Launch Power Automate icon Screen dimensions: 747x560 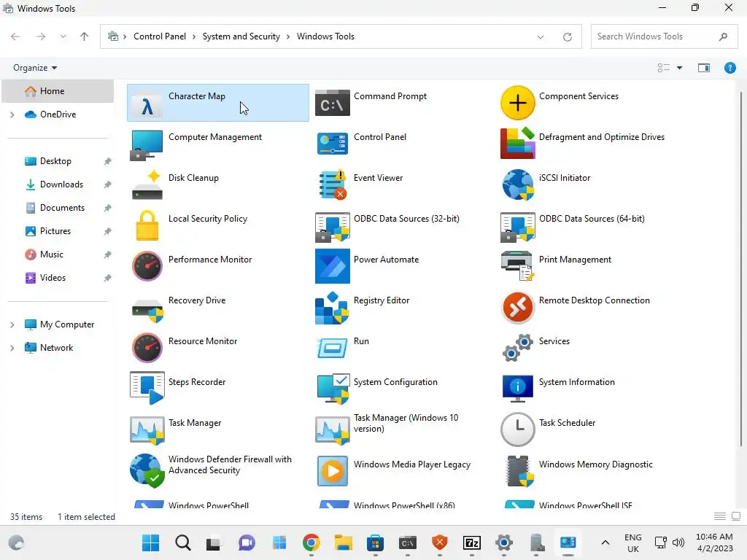[332, 266]
